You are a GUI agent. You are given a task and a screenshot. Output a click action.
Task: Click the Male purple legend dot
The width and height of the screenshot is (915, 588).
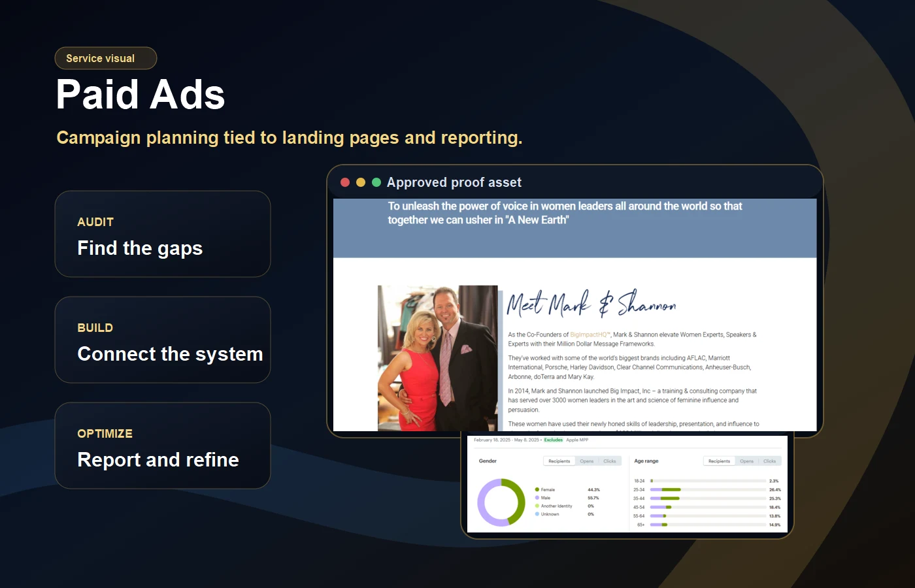click(537, 498)
